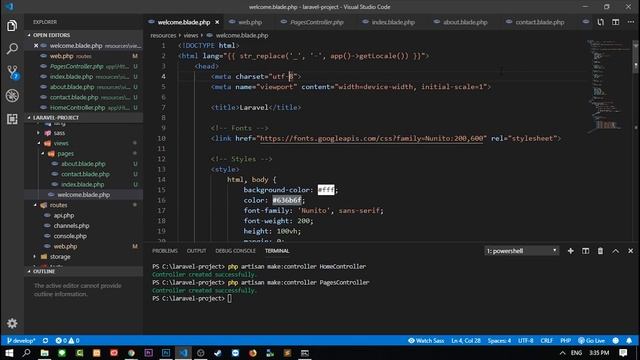This screenshot has width=640, height=360.
Task: Click Ln 4, Col 28 in status bar
Action: [466, 340]
